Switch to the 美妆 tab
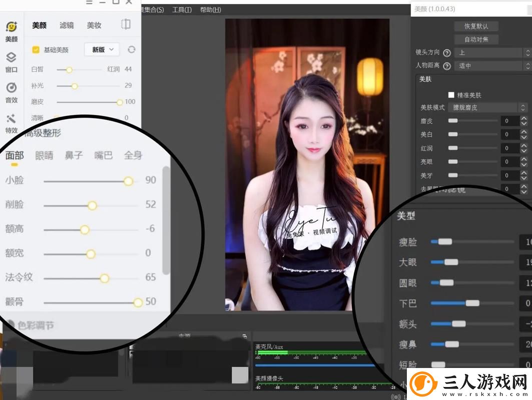Screen dimensions: 532x400 point(94,25)
